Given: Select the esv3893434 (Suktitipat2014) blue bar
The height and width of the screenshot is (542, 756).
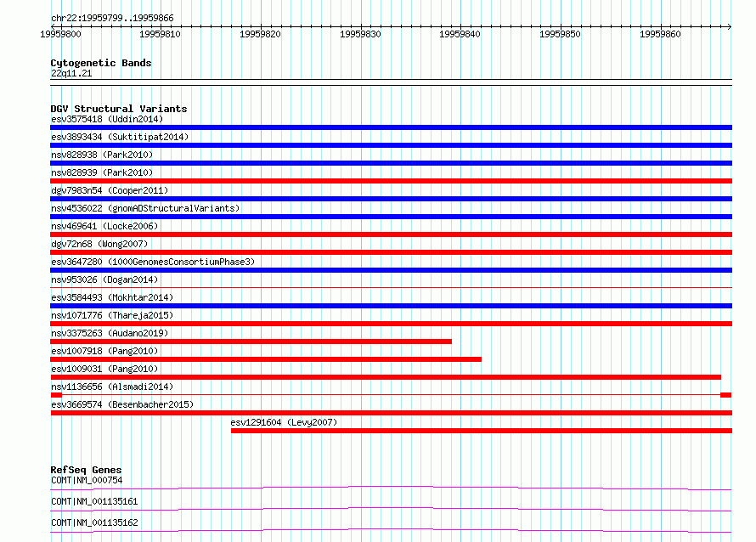Looking at the screenshot, I should (x=391, y=145).
